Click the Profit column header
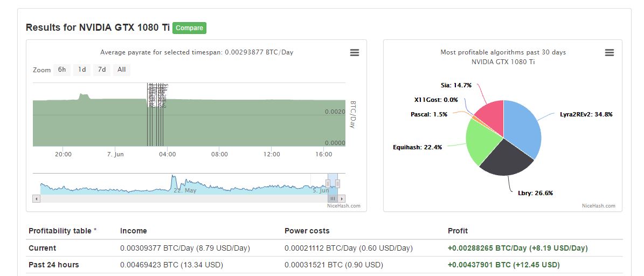Screen dimensions: 644x276 click(458, 231)
